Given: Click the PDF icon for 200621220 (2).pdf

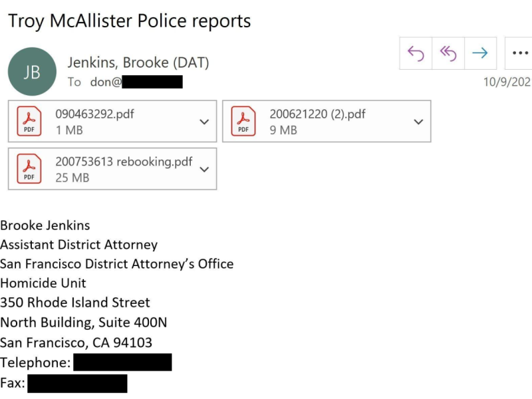Looking at the screenshot, I should [243, 121].
